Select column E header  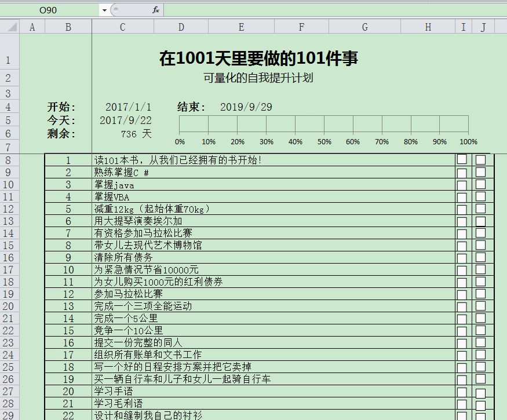coord(241,27)
